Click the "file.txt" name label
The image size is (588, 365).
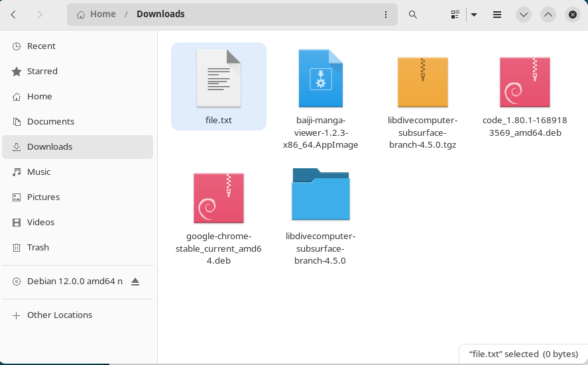tap(219, 121)
